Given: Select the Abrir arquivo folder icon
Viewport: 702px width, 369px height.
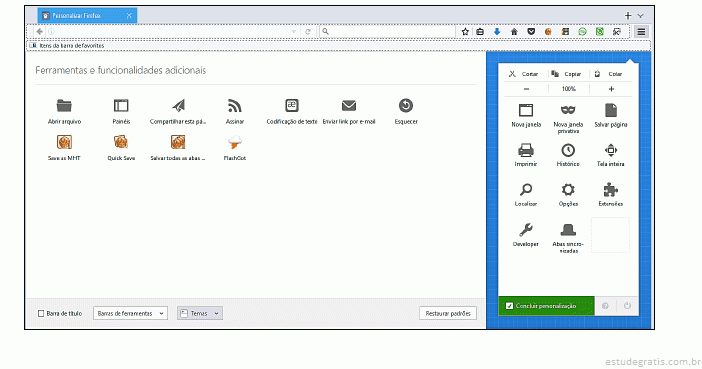Looking at the screenshot, I should [64, 106].
